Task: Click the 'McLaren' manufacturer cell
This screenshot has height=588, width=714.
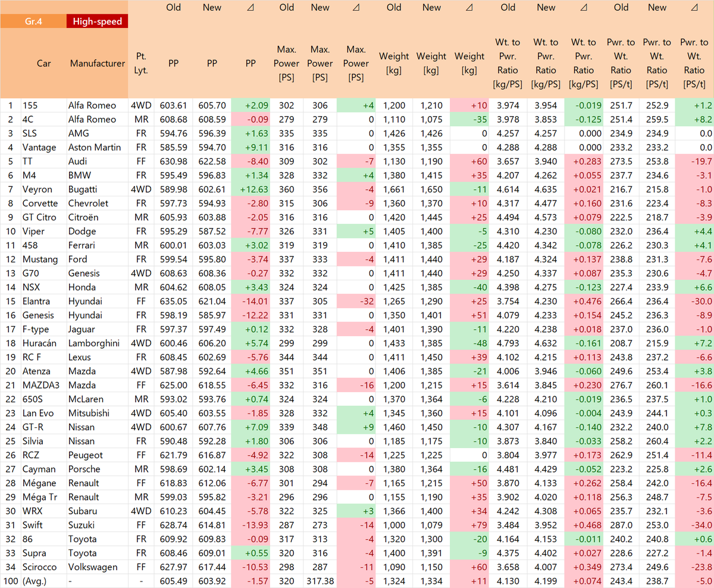Action: coord(98,399)
